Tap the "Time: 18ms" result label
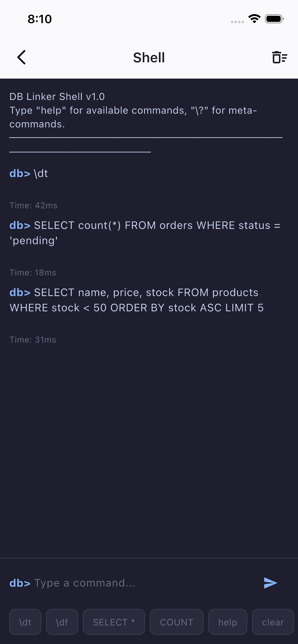 33,273
